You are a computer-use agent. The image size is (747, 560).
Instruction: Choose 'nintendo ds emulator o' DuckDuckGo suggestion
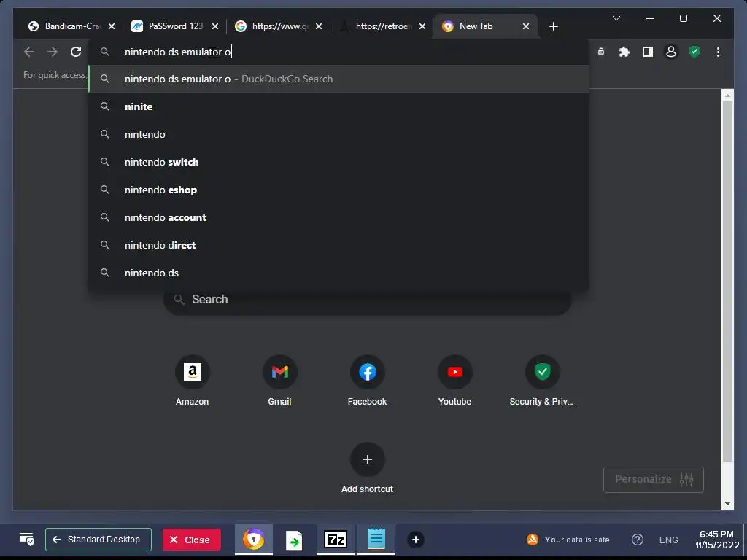pyautogui.click(x=338, y=79)
